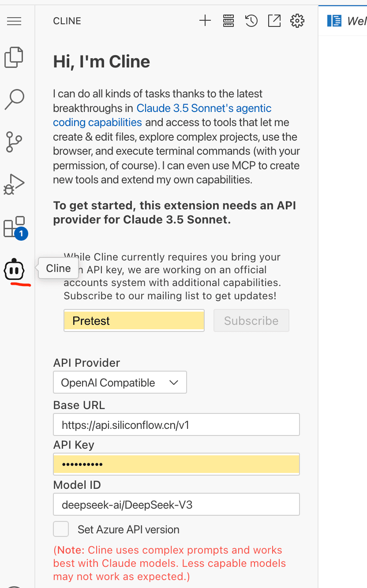Screen dimensions: 367x588
Task: Click the red Note warning text
Action: (170, 563)
